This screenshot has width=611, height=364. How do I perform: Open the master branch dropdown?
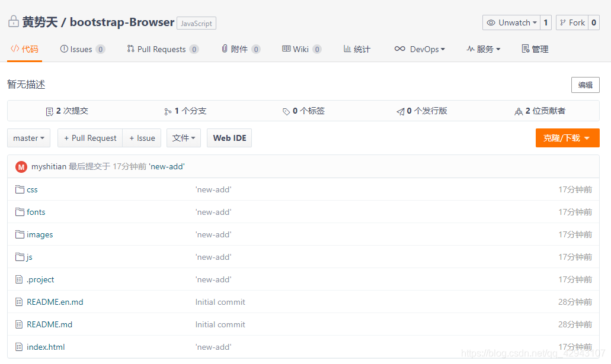point(29,138)
